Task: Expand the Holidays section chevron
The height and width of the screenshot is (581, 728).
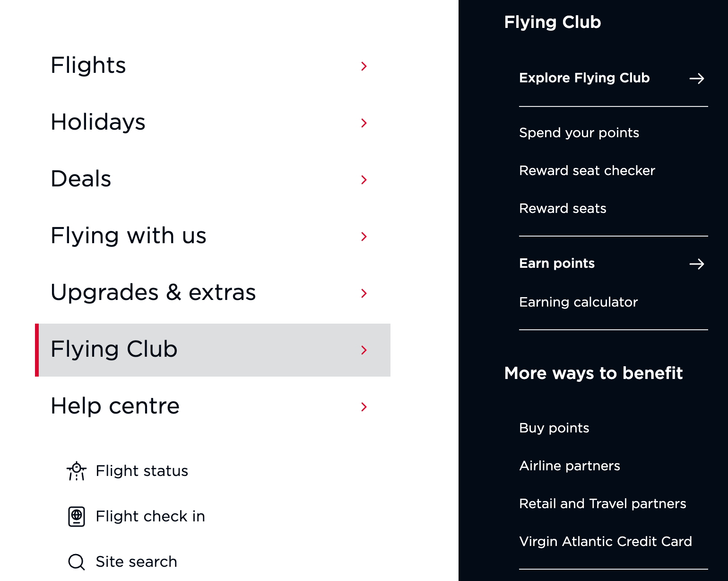Action: (364, 123)
